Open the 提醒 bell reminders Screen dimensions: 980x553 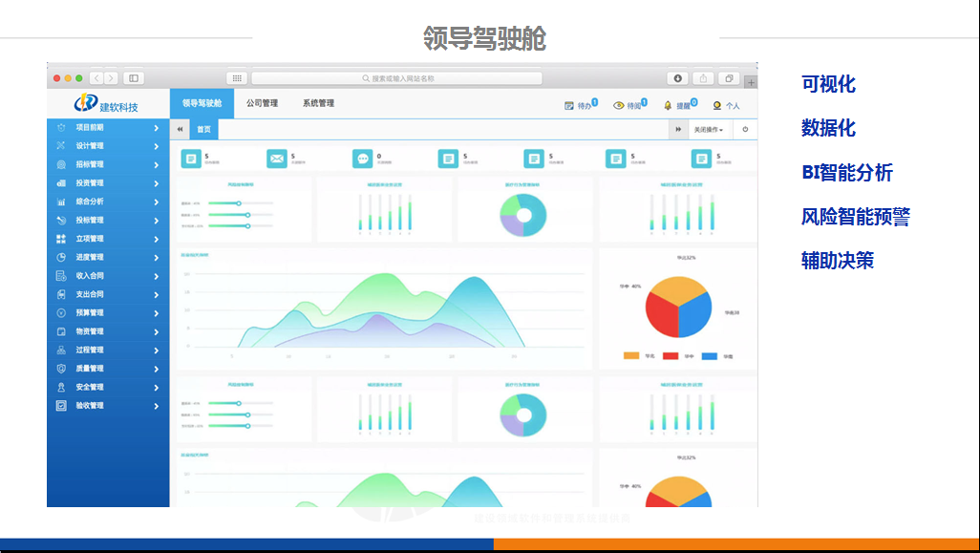680,105
